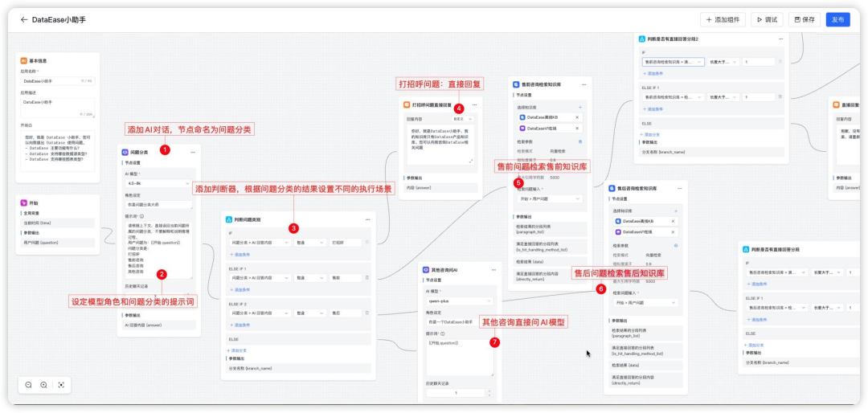868x413 pixels.
Task: Open 检索问题输入 dropdown in 售后咨询检索知识库
Action: pos(645,303)
